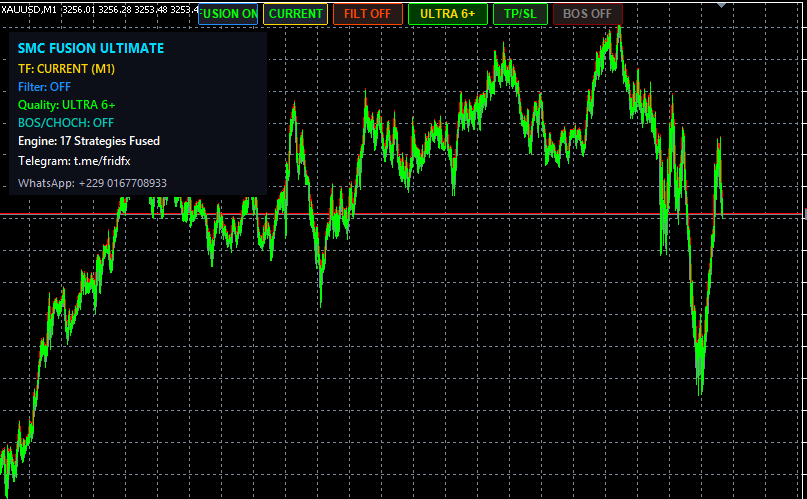This screenshot has width=807, height=499.
Task: Click Engine: 17 Strategies Fused text
Action: coord(89,141)
